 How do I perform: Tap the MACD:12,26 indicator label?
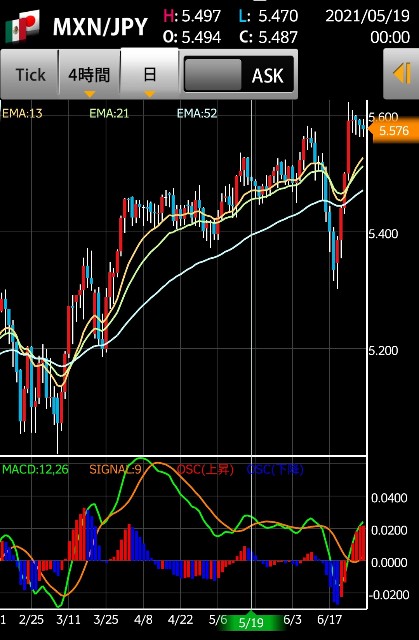(35, 469)
